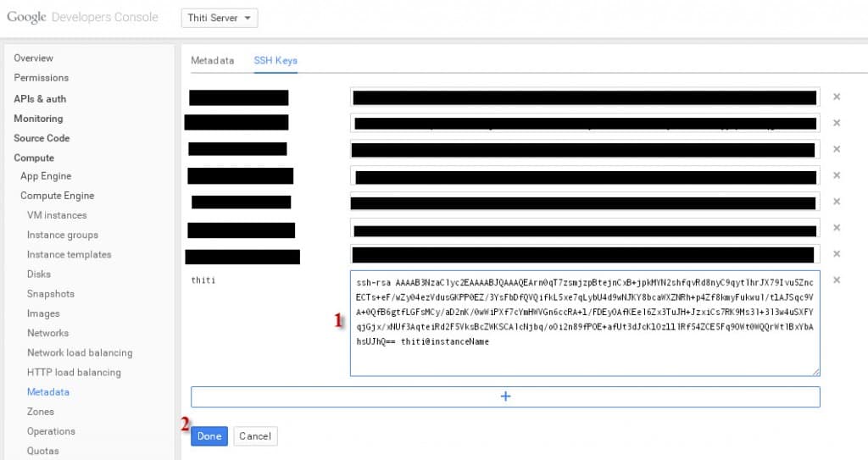The height and width of the screenshot is (460, 868).
Task: Open Quotas in the sidebar
Action: point(43,451)
